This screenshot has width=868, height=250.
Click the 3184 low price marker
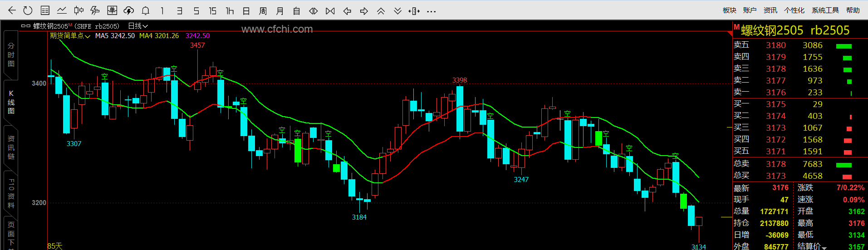359,217
